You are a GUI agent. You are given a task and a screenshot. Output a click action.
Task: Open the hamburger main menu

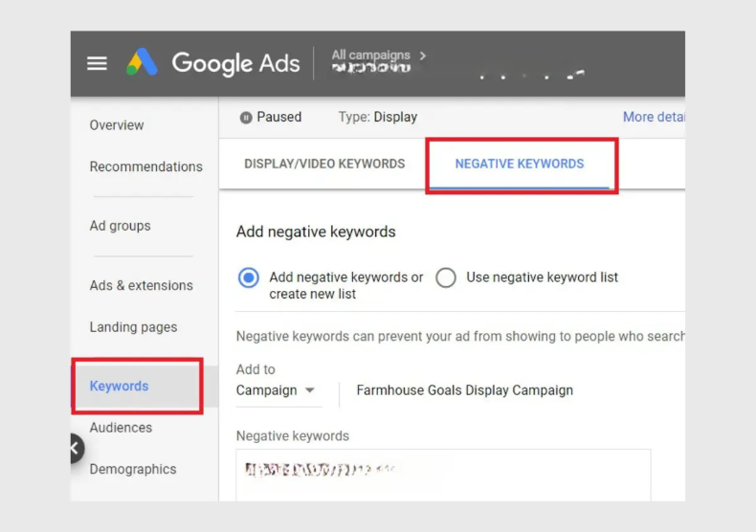(97, 63)
